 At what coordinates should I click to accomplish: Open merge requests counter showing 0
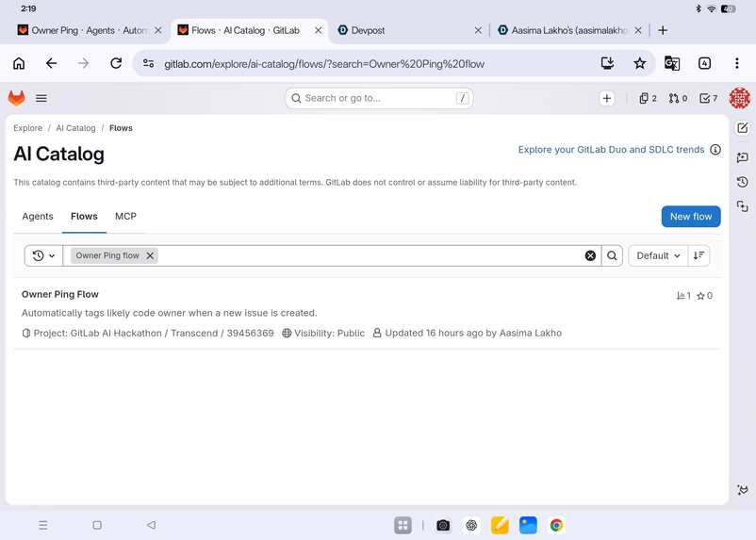click(x=678, y=98)
